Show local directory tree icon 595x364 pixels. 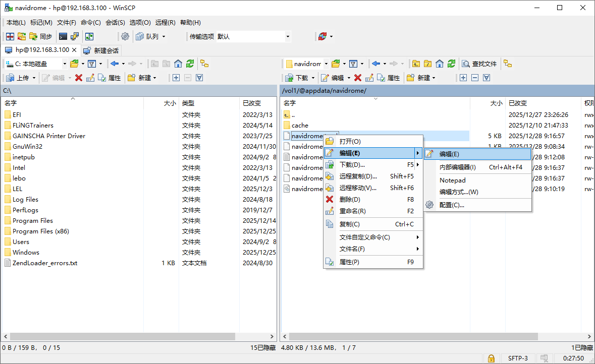point(204,64)
